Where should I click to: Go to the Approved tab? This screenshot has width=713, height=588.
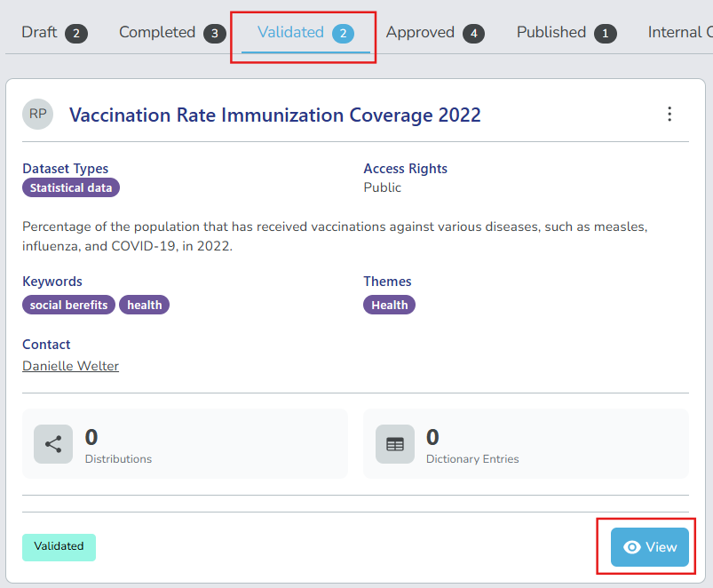420,33
